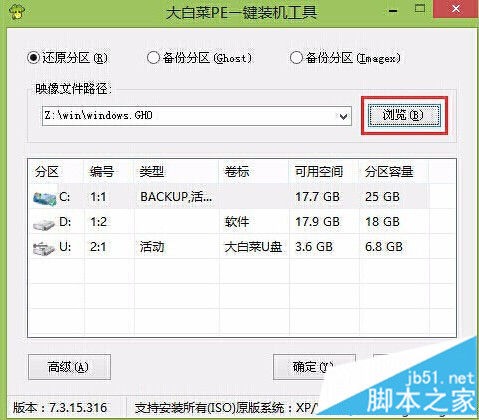Click the 可用空间 column header
This screenshot has width=479, height=420.
[324, 172]
